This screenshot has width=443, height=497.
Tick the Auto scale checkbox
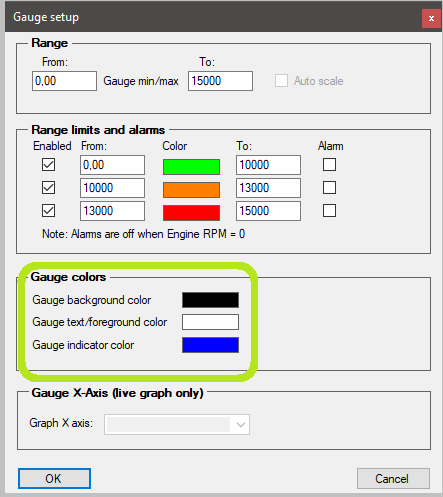[x=281, y=81]
